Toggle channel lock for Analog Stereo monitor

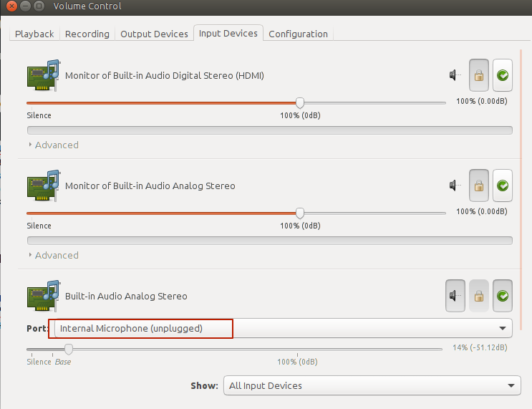click(478, 186)
